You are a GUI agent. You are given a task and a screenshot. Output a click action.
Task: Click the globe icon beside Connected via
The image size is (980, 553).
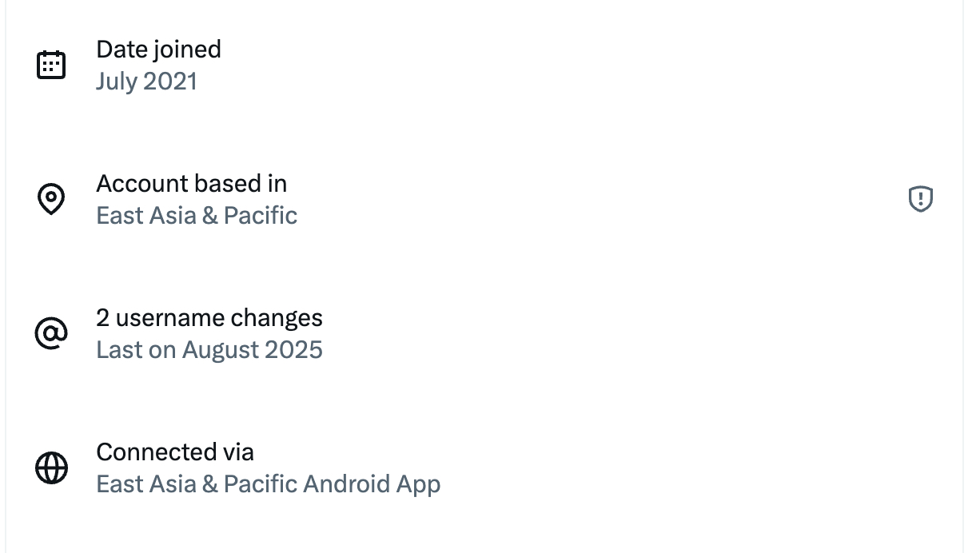coord(51,467)
